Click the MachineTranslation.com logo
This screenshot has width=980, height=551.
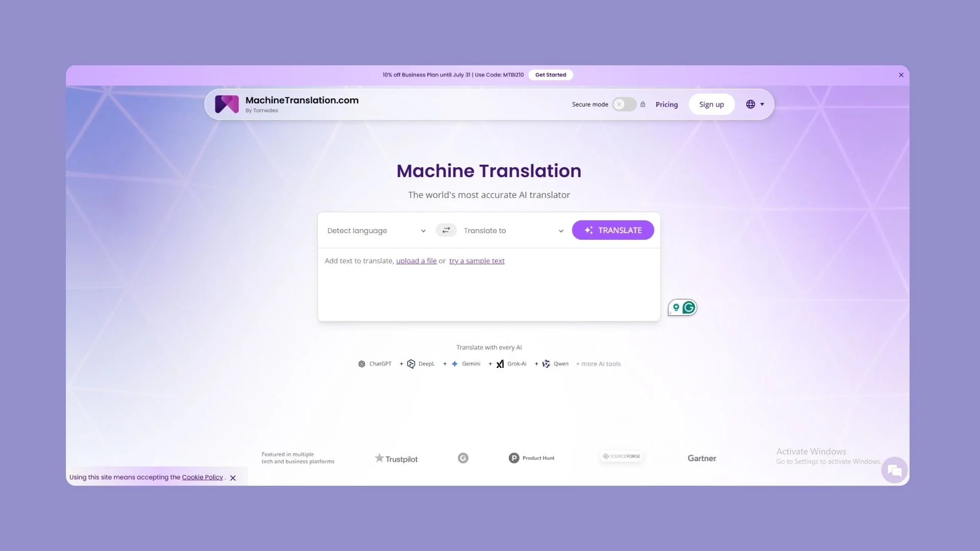227,104
